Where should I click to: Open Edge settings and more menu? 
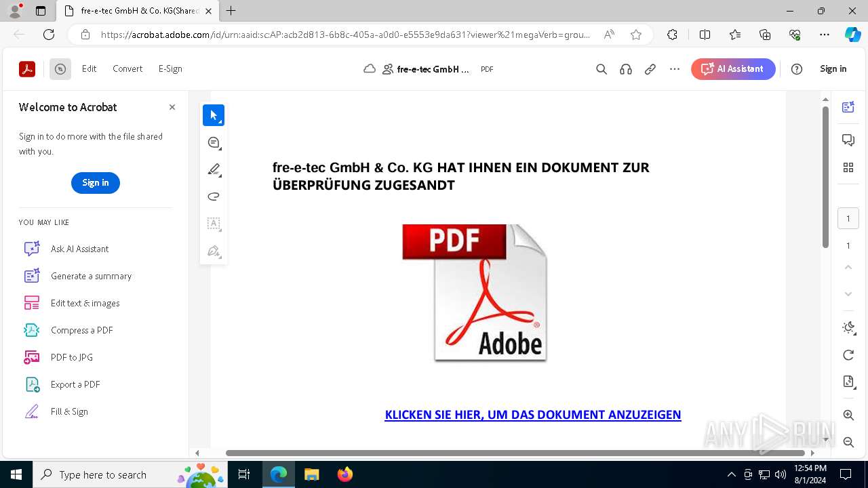tap(825, 35)
